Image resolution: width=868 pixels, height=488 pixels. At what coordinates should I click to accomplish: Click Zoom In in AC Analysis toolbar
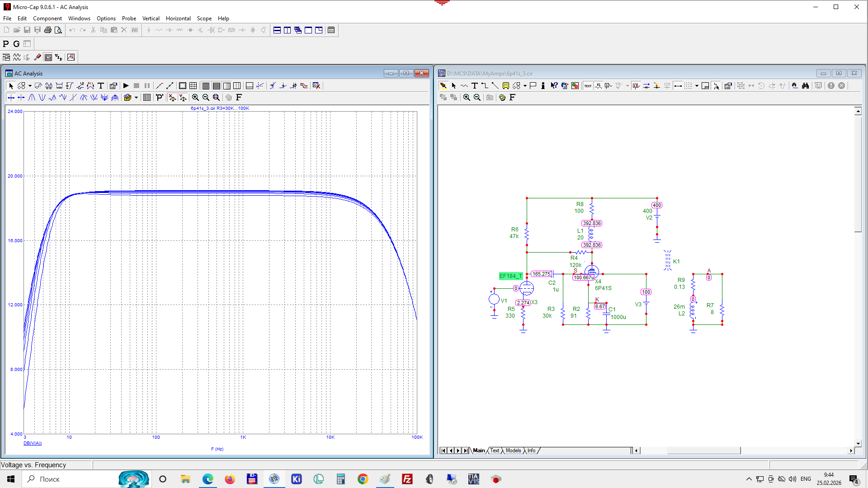pos(195,98)
